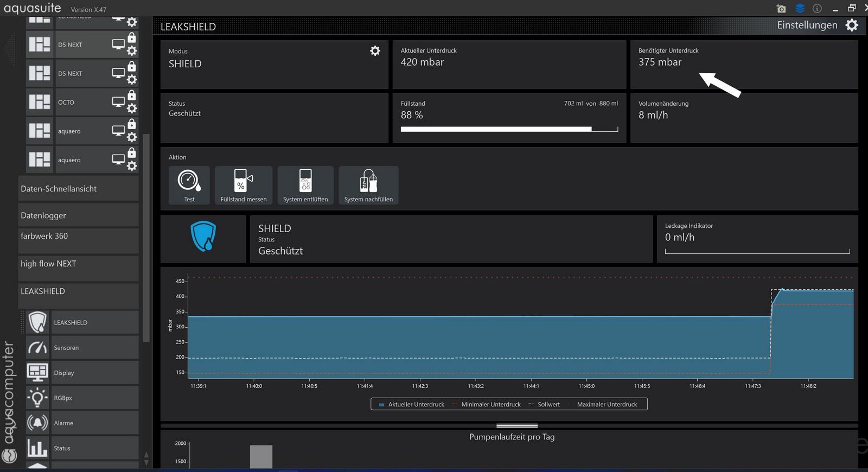Click the Füllstand 88 % progress bar
This screenshot has width=868, height=472.
click(509, 129)
